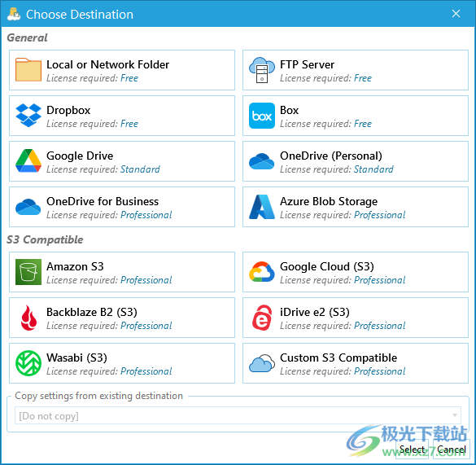Choose the Backblaze B2 (S3) label
Screen dimensions: 476x465
tap(92, 312)
